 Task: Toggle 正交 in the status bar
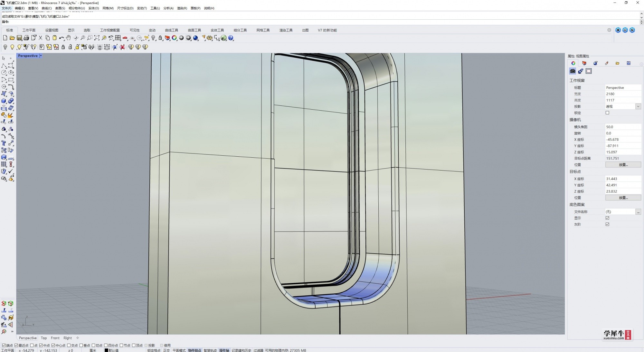[166, 350]
